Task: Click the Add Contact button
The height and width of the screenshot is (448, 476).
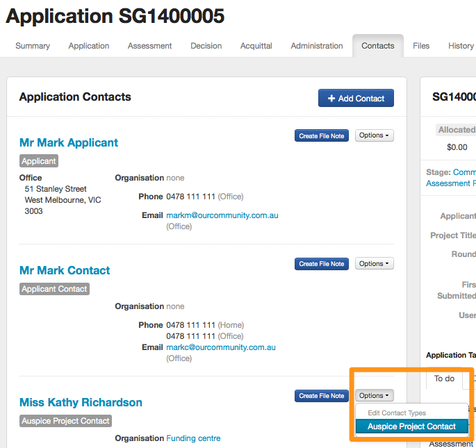Action: 356,98
